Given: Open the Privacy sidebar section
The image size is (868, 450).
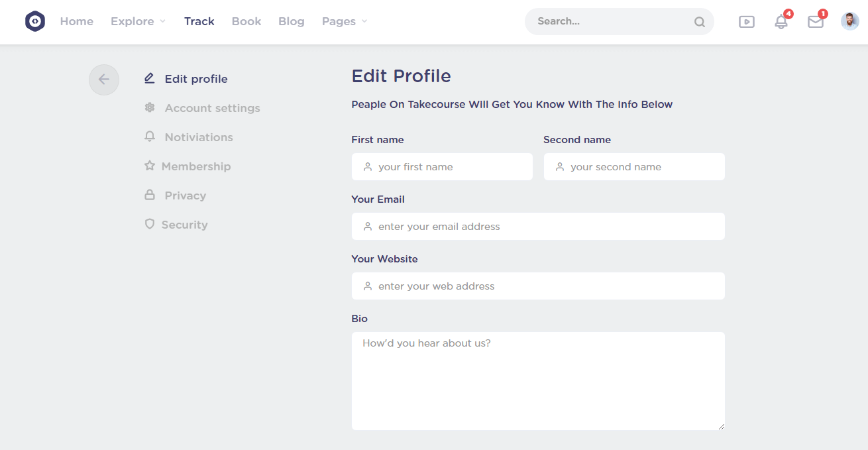Looking at the screenshot, I should point(185,196).
